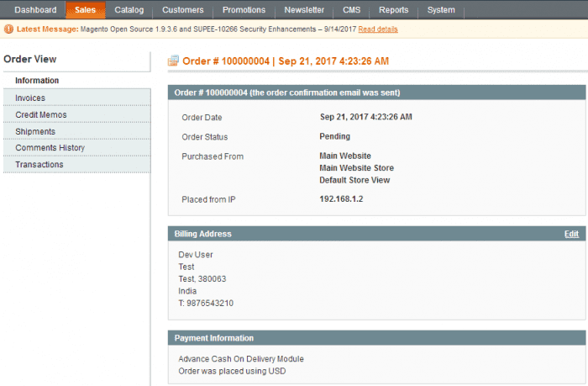The height and width of the screenshot is (386, 588).
Task: Open the Customers menu
Action: tap(183, 10)
